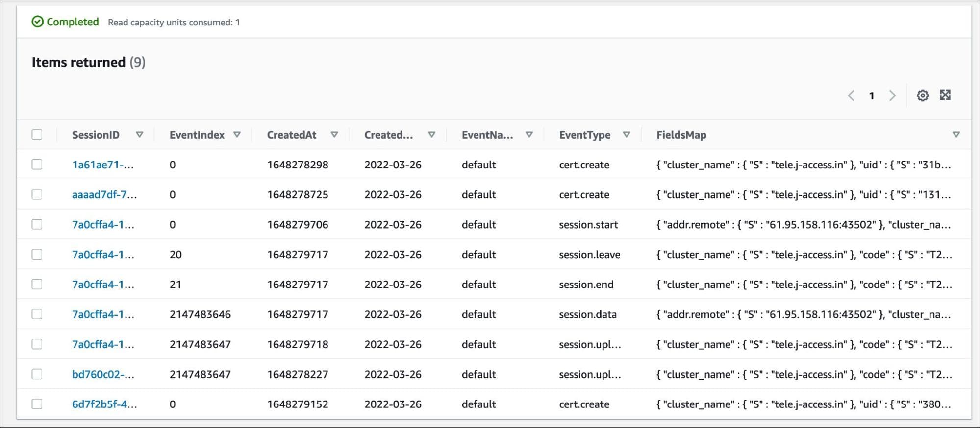Viewport: 980px width, 428px height.
Task: Open 7a0cffa4 link in session.start row
Action: click(103, 225)
